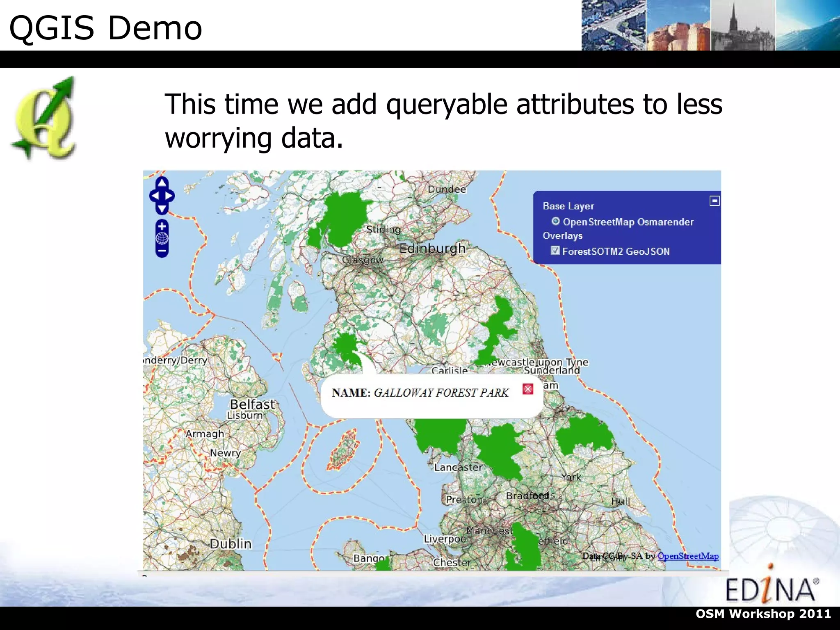
Task: Click the Liverpool label on the map
Action: click(445, 539)
